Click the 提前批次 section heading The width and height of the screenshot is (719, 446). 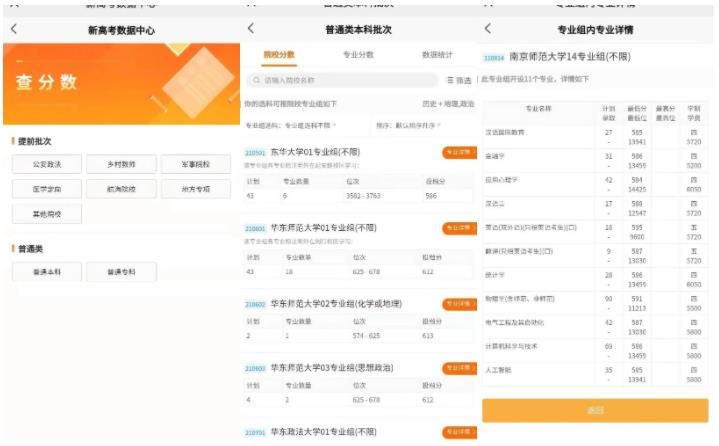pos(34,141)
